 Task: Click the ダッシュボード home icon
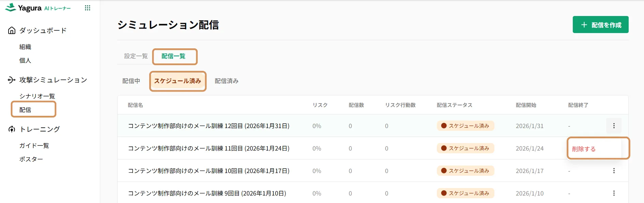[x=12, y=31]
